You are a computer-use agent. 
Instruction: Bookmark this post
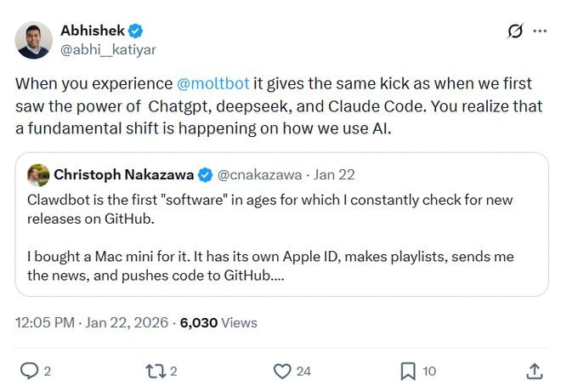pos(408,371)
